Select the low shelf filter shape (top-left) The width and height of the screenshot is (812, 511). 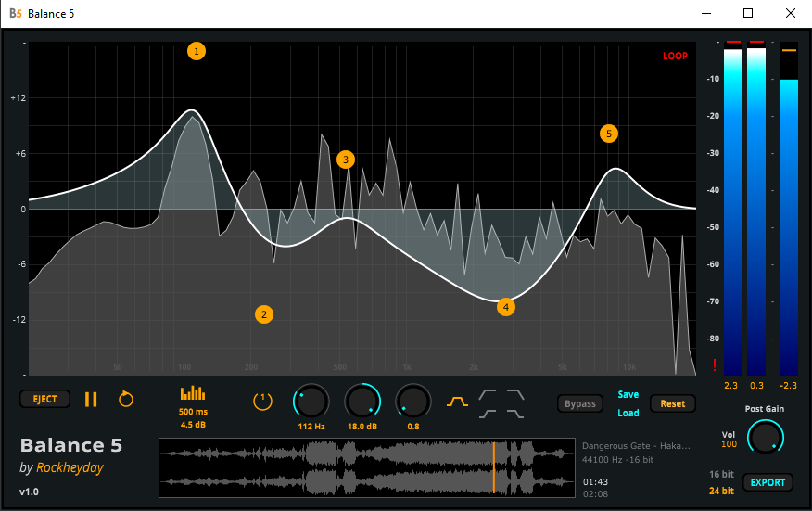coord(488,394)
